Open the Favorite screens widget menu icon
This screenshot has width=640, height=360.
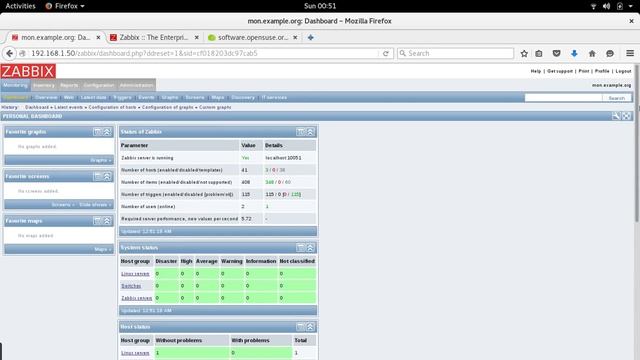97,176
